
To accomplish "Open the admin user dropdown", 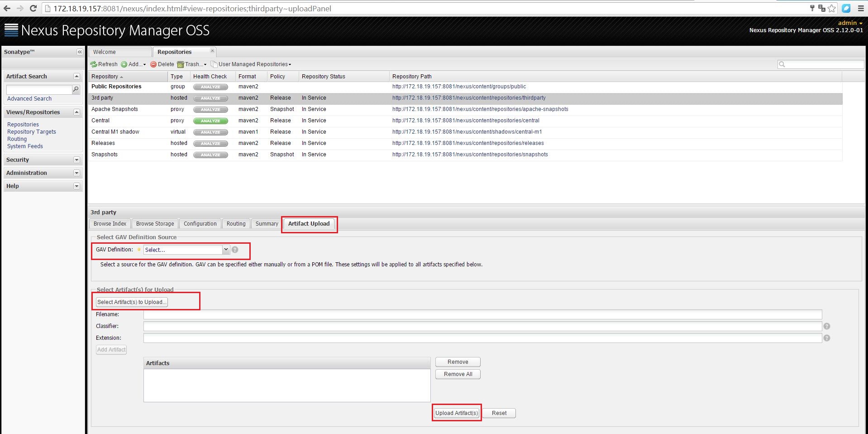I will tap(850, 23).
